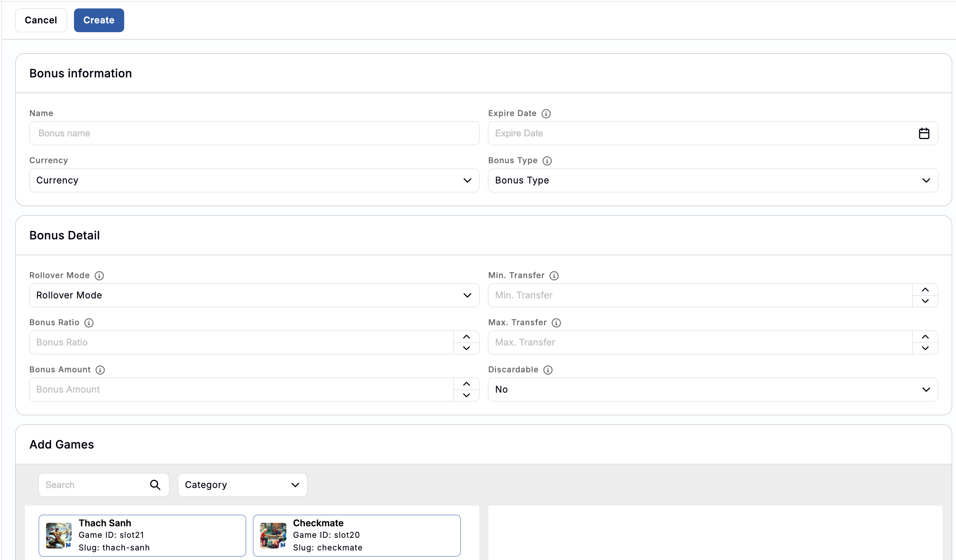The height and width of the screenshot is (560, 956).
Task: Open the calendar icon for Expire Date
Action: (924, 133)
